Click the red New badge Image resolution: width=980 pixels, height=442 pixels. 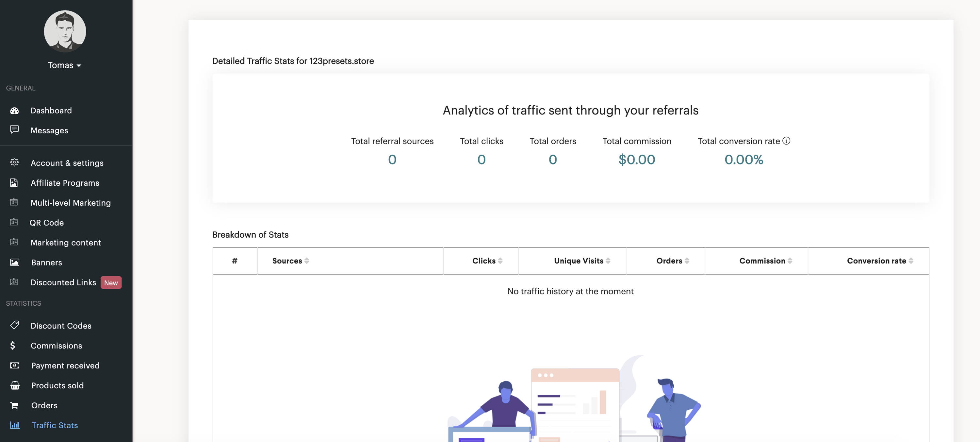[111, 282]
